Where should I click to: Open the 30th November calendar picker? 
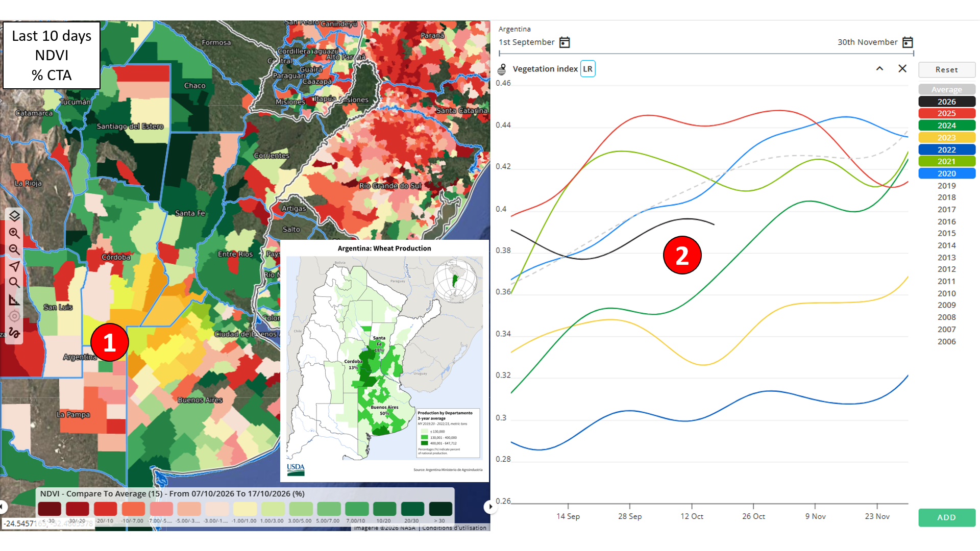908,42
